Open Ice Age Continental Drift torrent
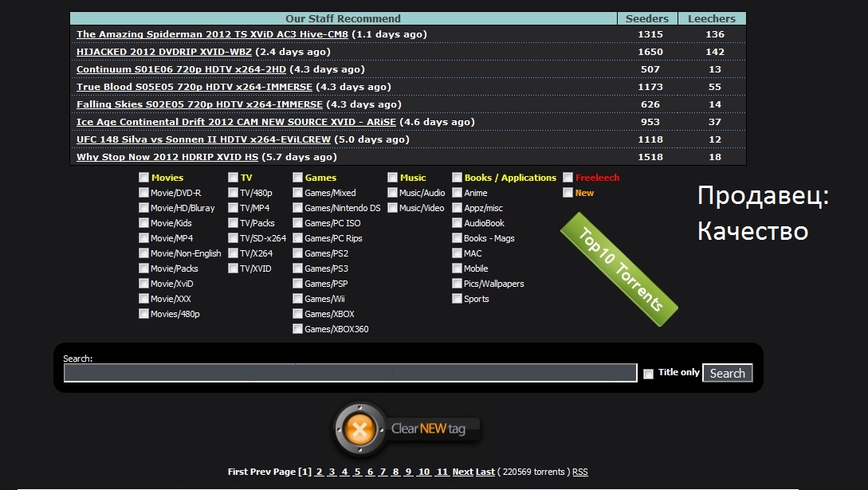This screenshot has width=868, height=490. pos(237,122)
